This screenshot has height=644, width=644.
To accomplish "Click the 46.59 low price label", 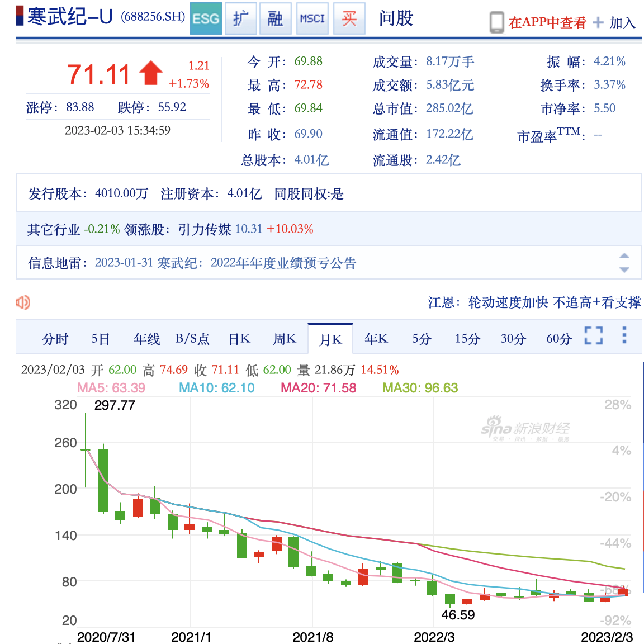I will [x=458, y=615].
